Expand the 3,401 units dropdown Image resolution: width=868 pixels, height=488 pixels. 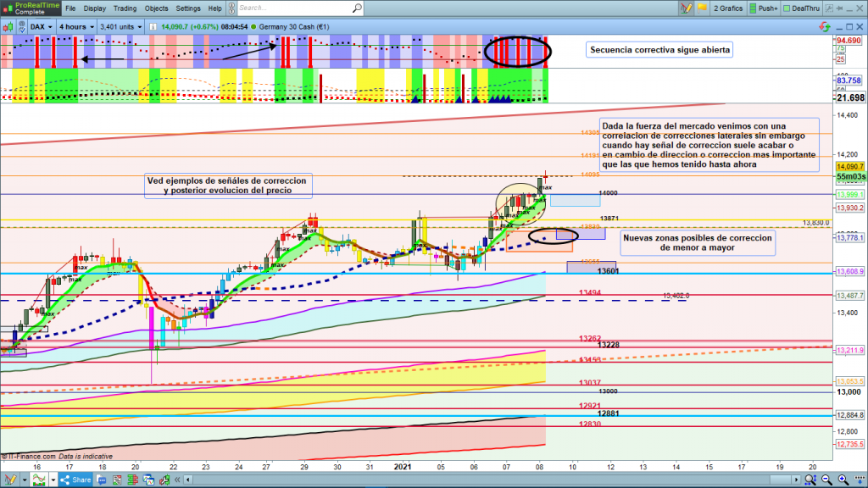tap(122, 26)
